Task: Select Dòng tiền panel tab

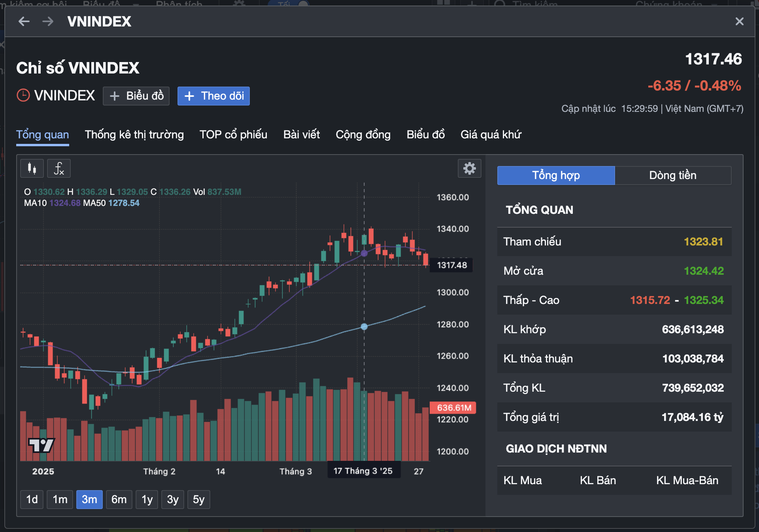Action: (673, 175)
